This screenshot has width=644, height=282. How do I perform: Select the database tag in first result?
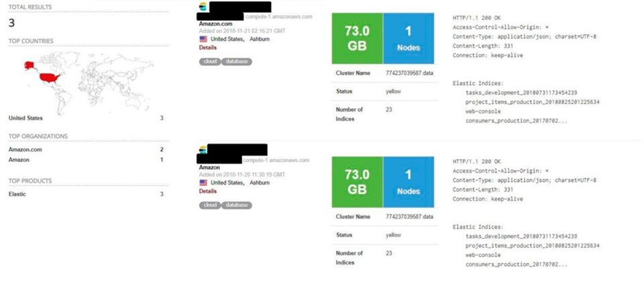(237, 62)
